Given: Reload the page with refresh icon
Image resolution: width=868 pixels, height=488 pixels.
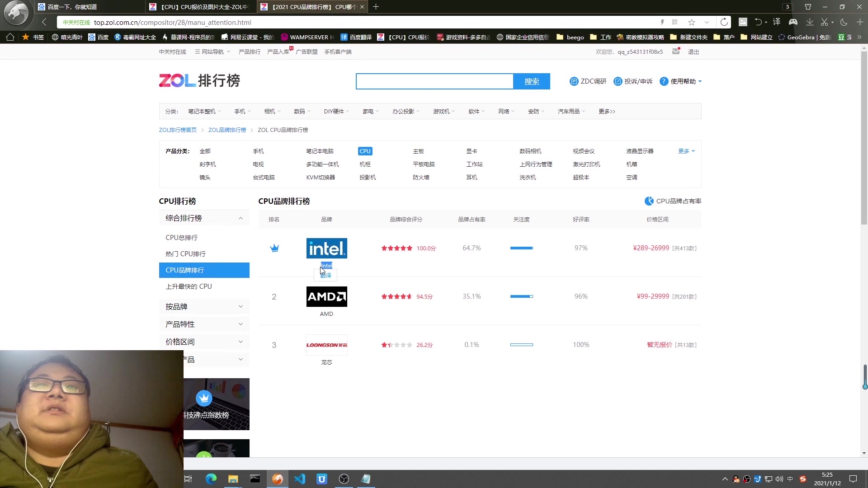Looking at the screenshot, I should (x=724, y=22).
